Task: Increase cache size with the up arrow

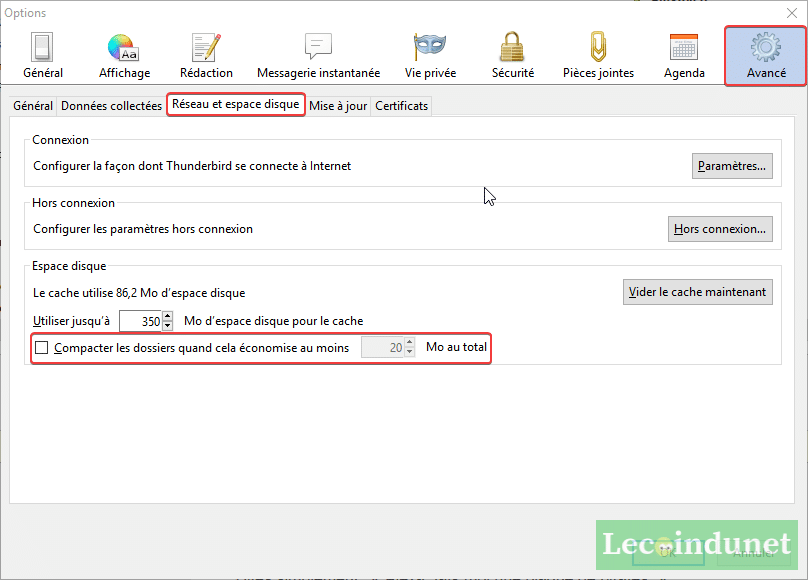Action: point(168,316)
